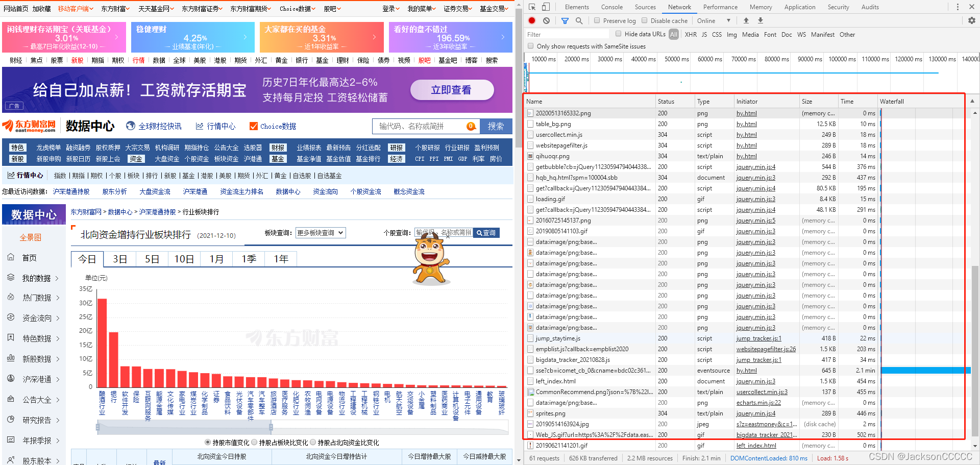Enable Disable cache checkbox
Viewport: 980px width, 465px height.
click(645, 20)
